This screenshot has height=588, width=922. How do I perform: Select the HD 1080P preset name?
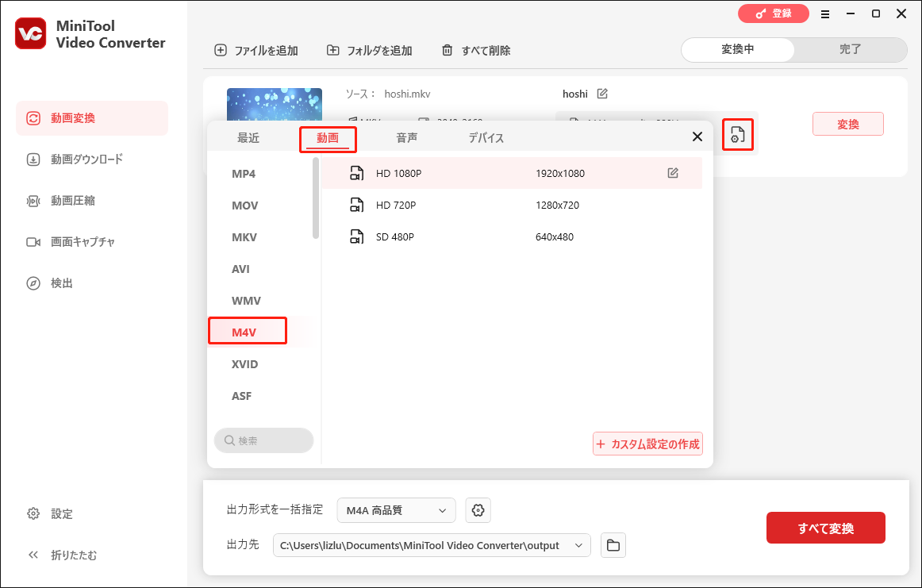click(x=398, y=174)
